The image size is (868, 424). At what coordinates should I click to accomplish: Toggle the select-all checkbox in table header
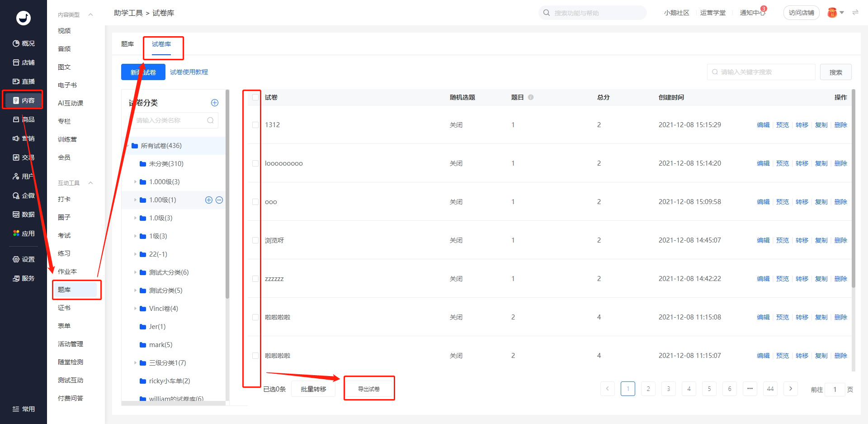tap(255, 97)
